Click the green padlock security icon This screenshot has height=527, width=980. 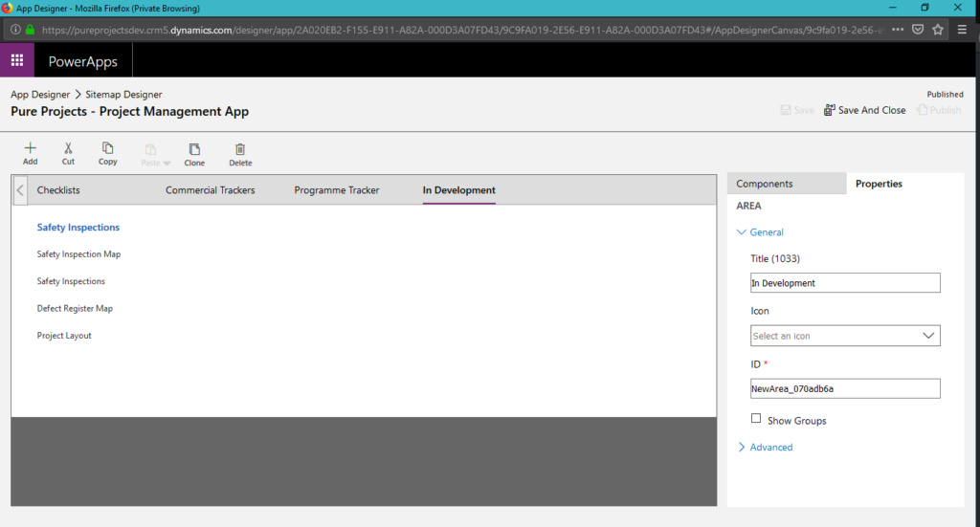click(x=30, y=30)
